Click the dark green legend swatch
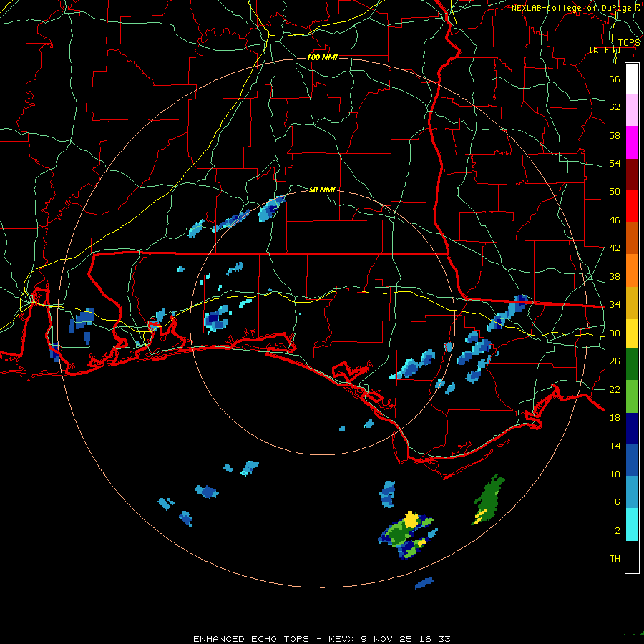The width and height of the screenshot is (644, 644). coord(632,364)
